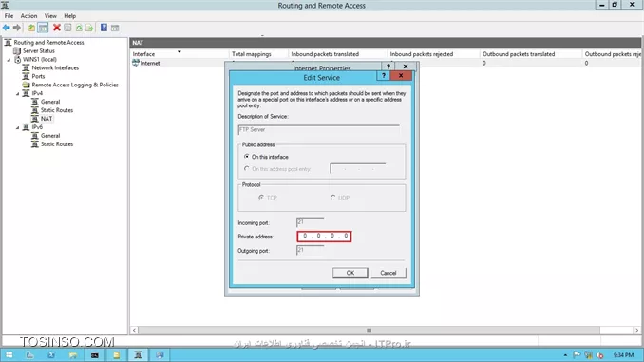Select the UDP protocol radio button
The height and width of the screenshot is (362, 644).
(x=332, y=198)
